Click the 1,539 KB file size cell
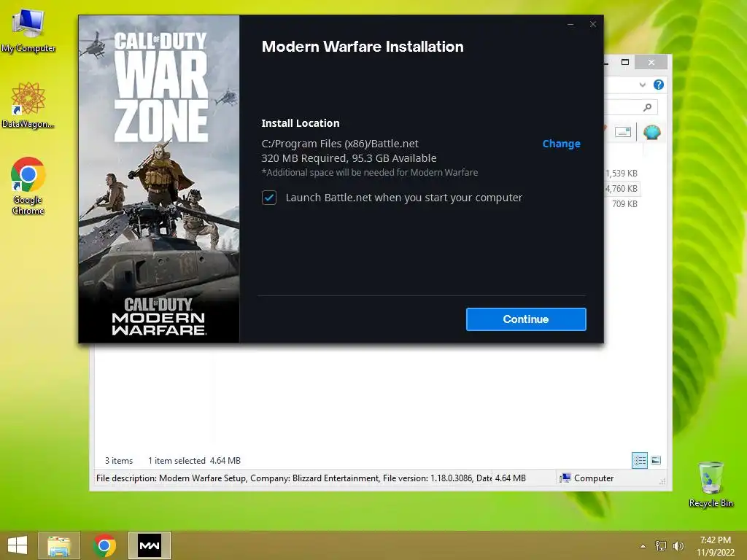The height and width of the screenshot is (560, 747). [x=622, y=174]
